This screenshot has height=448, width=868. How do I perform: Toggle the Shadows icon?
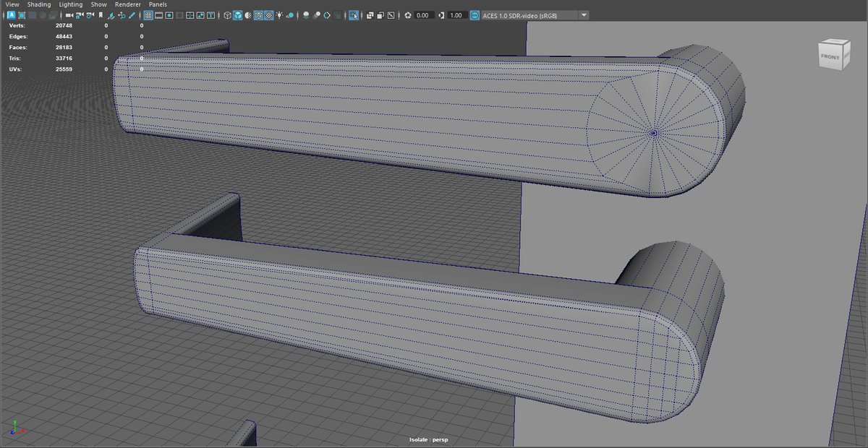pyautogui.click(x=290, y=15)
